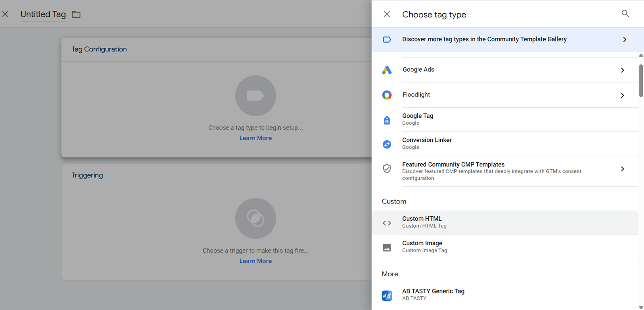The width and height of the screenshot is (644, 310).
Task: Choose the Google Tag type
Action: (505, 119)
